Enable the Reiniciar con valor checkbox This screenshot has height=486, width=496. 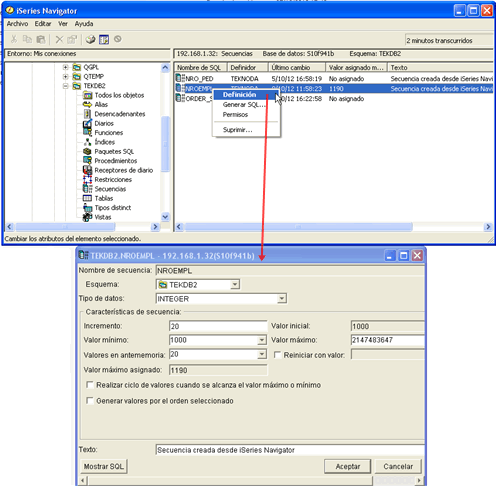(x=277, y=355)
